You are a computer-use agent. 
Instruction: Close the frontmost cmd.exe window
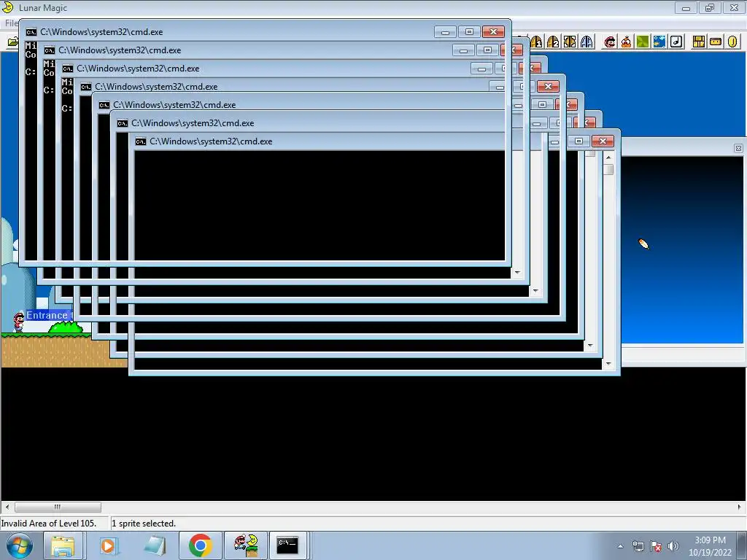pos(493,32)
